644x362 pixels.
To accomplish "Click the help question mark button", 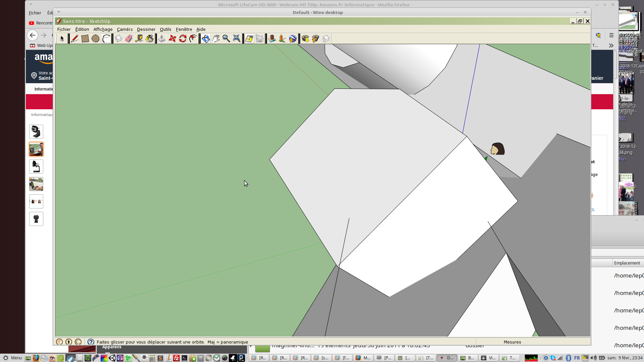I will point(91,342).
